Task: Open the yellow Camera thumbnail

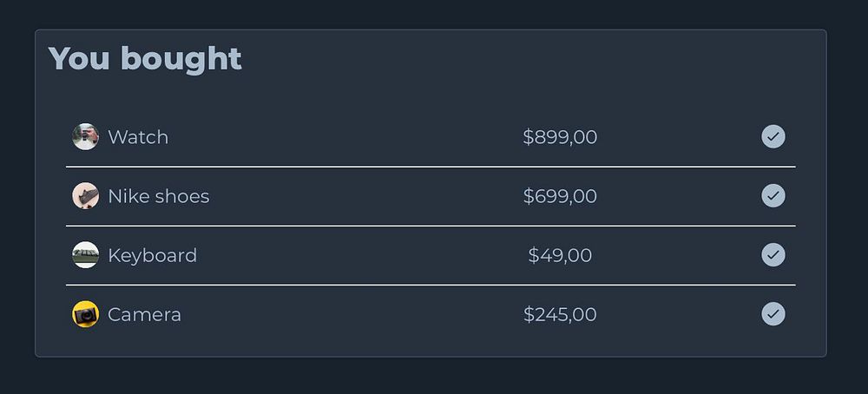Action: click(x=85, y=314)
